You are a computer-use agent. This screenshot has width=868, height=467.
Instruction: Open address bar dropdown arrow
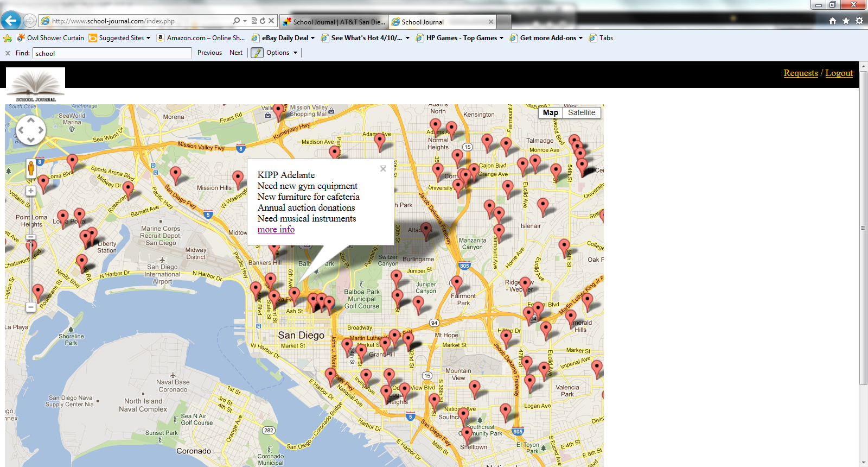[245, 21]
